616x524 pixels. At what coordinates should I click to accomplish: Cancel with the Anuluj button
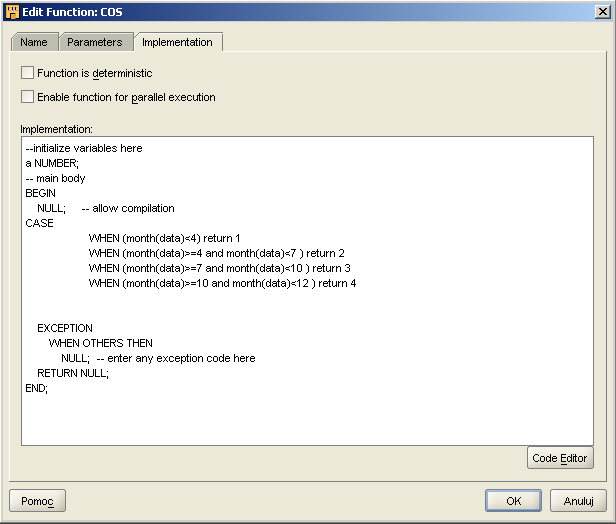578,500
